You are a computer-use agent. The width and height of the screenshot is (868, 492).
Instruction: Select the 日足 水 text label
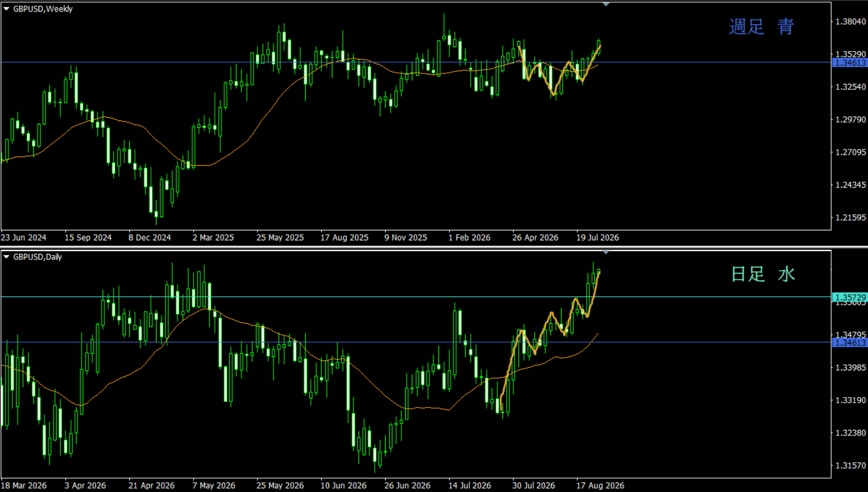[x=763, y=274]
